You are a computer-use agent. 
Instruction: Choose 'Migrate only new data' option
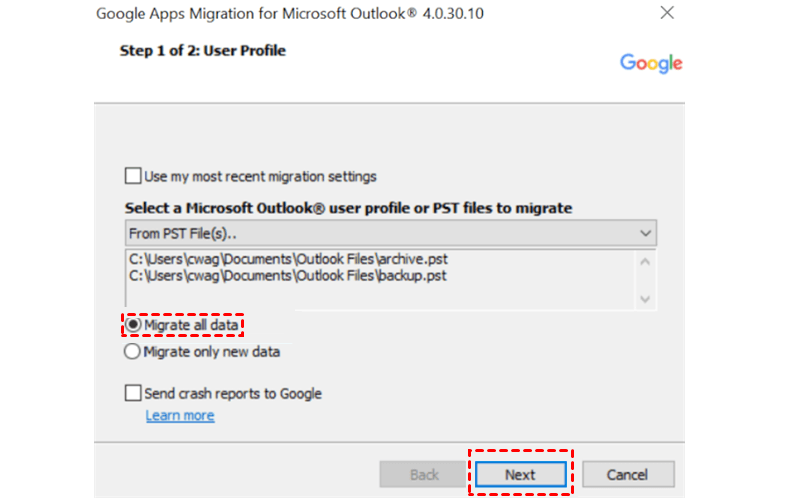pos(133,352)
